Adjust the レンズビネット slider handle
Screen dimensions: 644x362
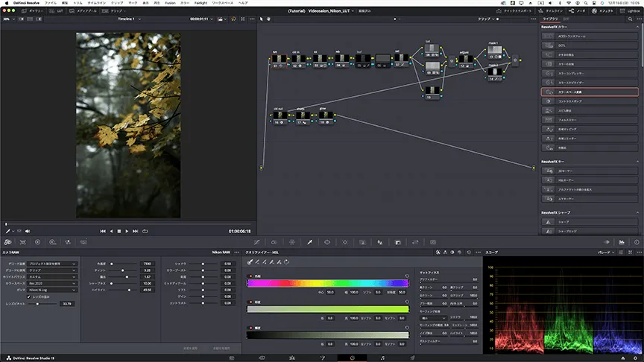point(39,304)
